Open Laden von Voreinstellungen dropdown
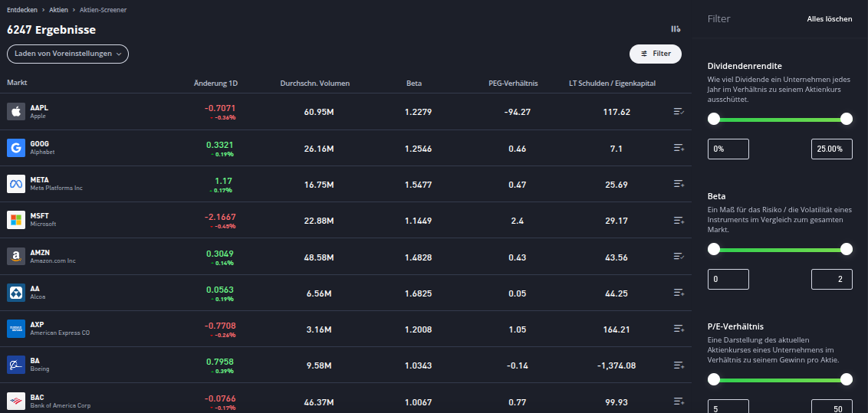The image size is (868, 413). click(67, 54)
